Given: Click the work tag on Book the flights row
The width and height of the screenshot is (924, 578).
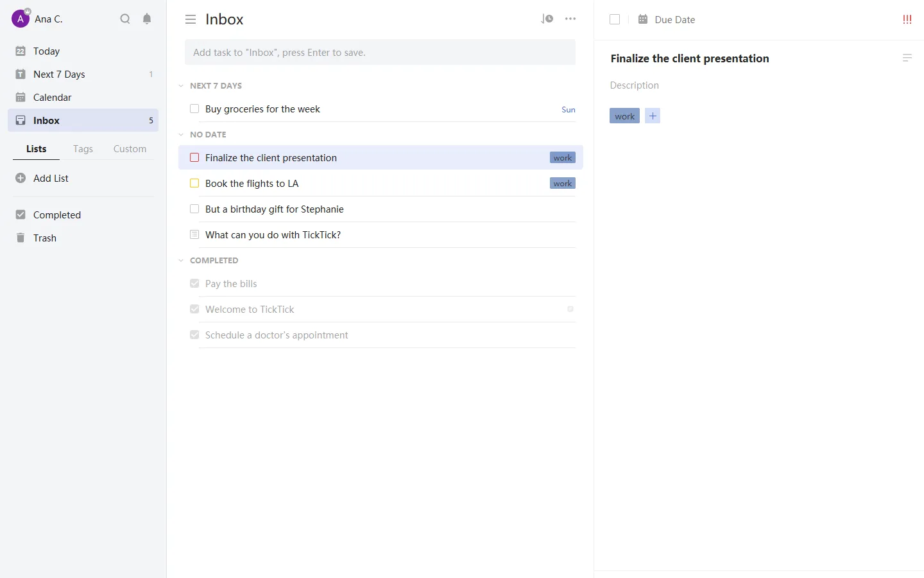Looking at the screenshot, I should 563,183.
